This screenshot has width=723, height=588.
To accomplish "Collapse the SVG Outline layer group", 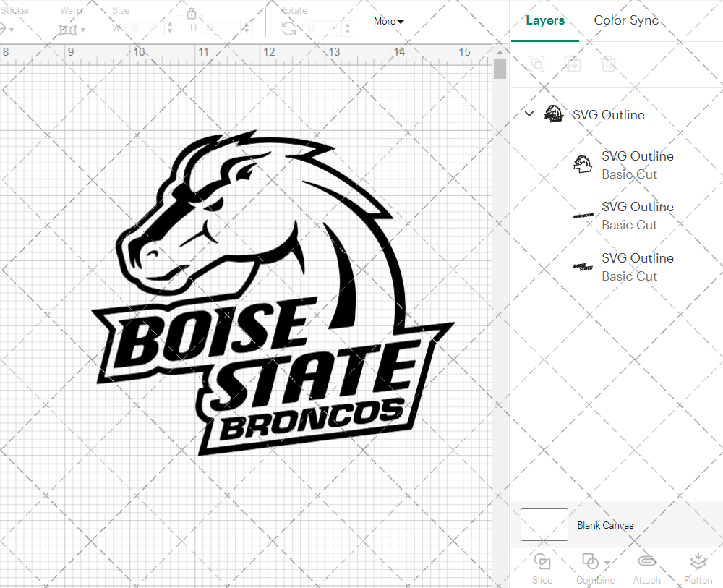I will (529, 114).
